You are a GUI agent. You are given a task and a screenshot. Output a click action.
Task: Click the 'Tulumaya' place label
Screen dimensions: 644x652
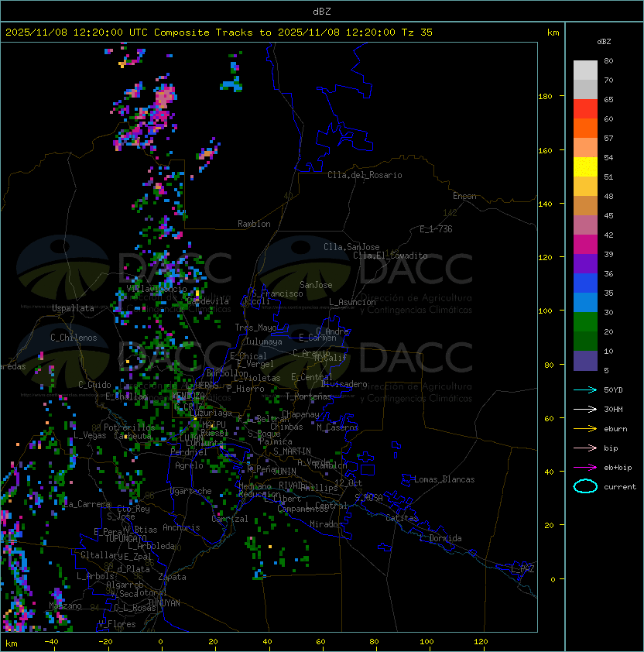(264, 341)
